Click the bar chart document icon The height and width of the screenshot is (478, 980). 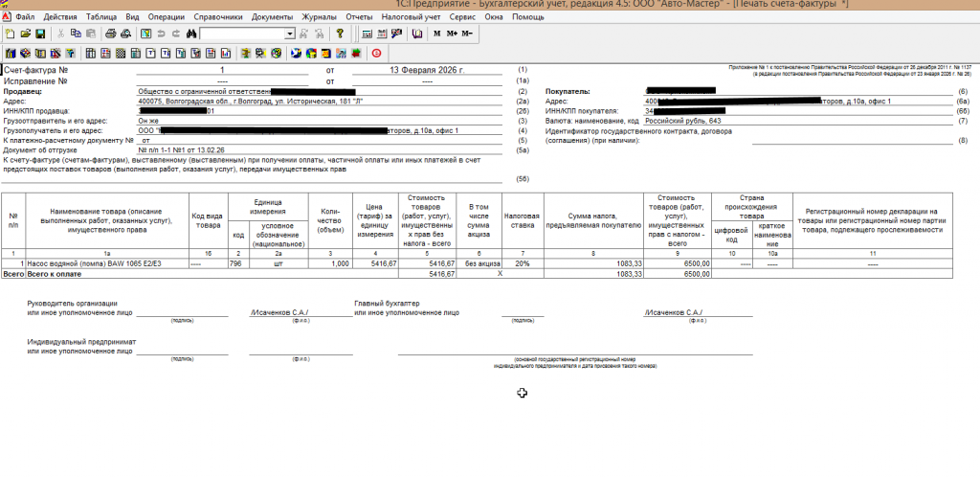point(226,54)
